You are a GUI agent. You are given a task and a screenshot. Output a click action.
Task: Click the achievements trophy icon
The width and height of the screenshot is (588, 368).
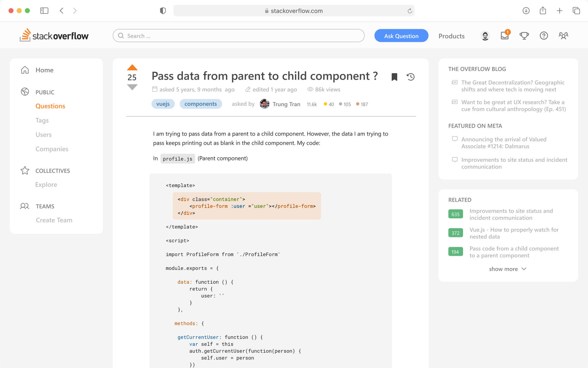524,36
